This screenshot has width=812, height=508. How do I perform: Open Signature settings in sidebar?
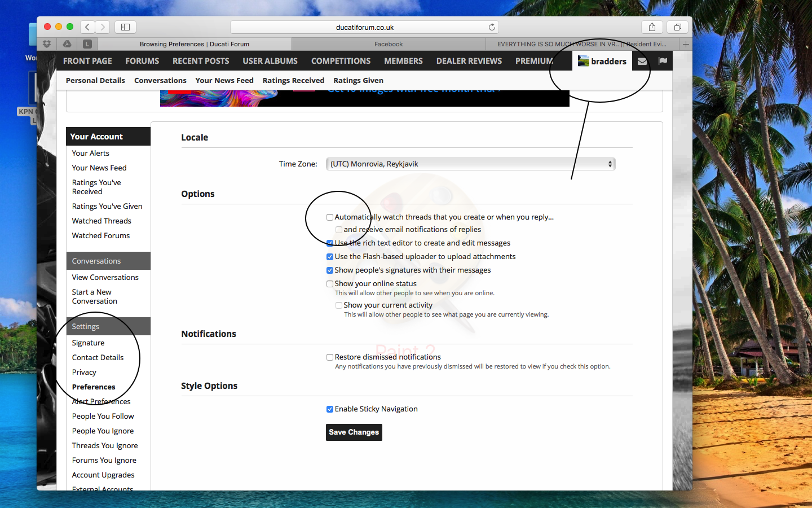[88, 343]
